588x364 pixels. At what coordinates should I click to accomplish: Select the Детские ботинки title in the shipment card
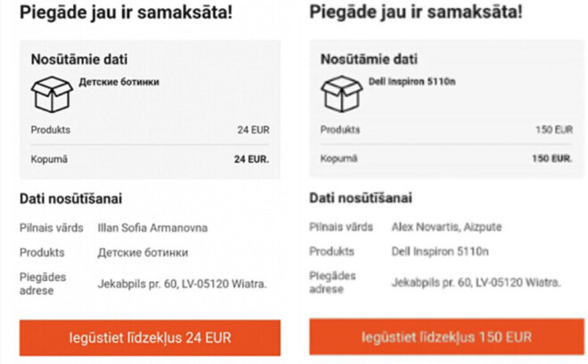(x=118, y=81)
